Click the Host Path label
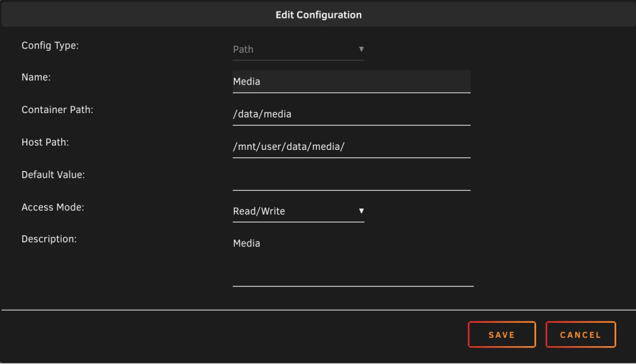Screen dimensions: 636x364 (45, 142)
